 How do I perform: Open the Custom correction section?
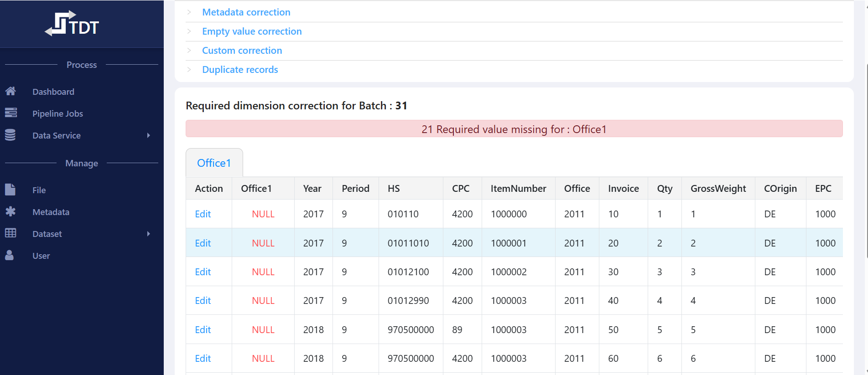coord(242,51)
